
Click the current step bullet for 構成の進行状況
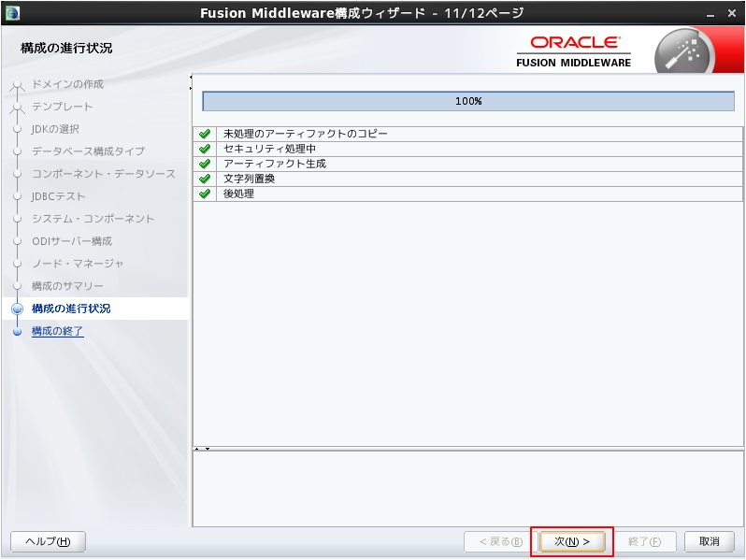click(17, 309)
